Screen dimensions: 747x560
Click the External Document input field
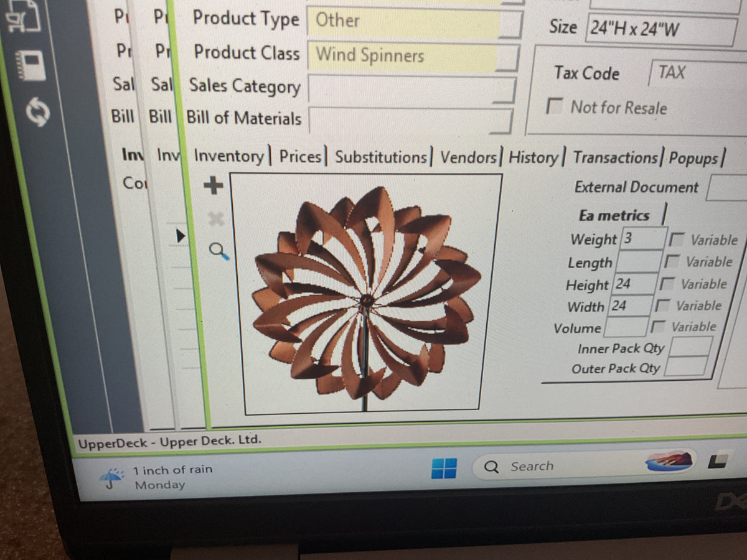tap(726, 188)
